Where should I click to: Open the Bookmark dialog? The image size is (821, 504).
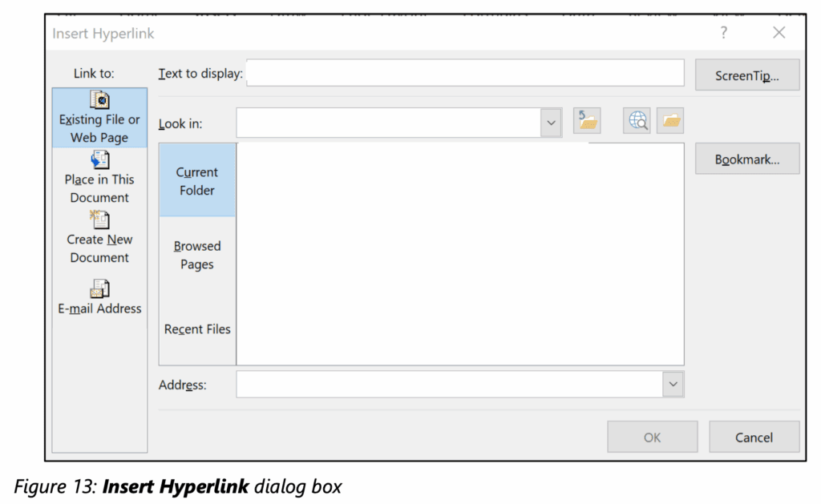tap(746, 159)
